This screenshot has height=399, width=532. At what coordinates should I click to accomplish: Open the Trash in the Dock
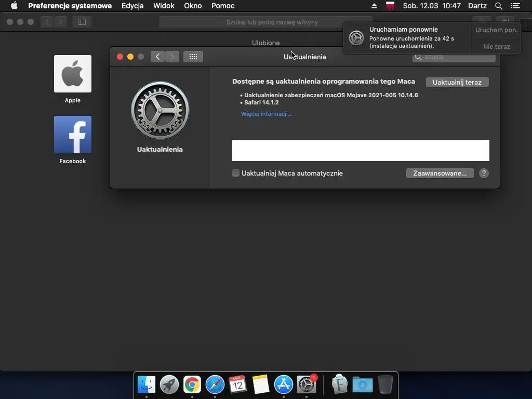tap(385, 385)
